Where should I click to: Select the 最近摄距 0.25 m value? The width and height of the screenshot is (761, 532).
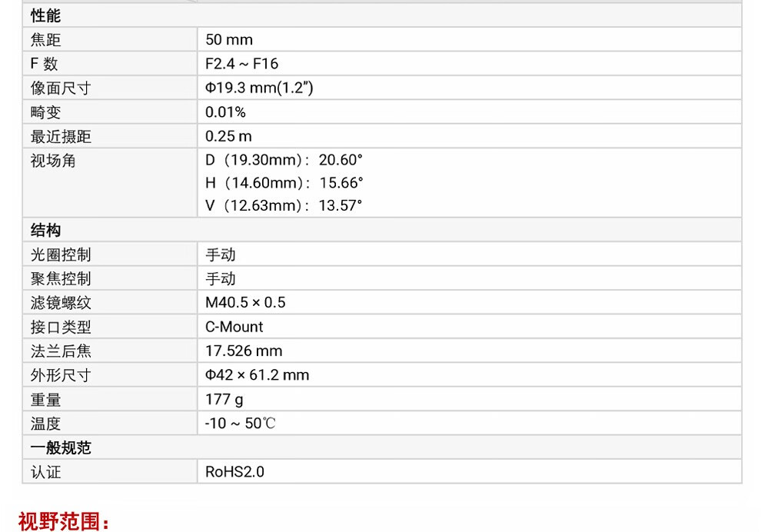pyautogui.click(x=228, y=136)
